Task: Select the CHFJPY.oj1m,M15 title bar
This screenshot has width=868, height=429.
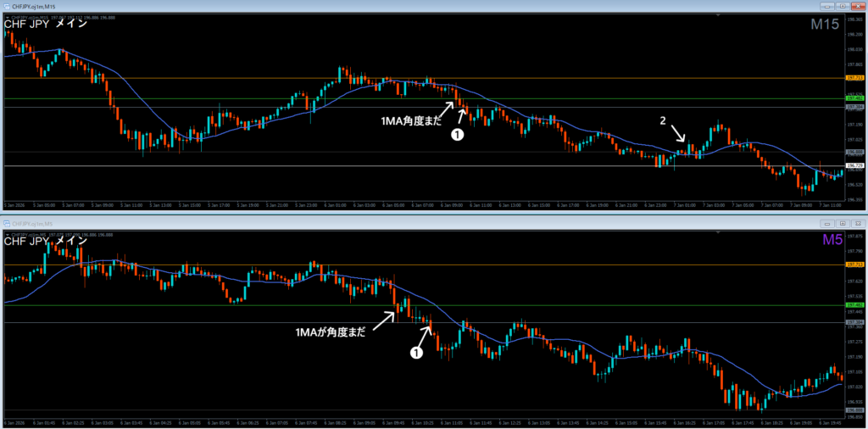Action: pyautogui.click(x=409, y=7)
